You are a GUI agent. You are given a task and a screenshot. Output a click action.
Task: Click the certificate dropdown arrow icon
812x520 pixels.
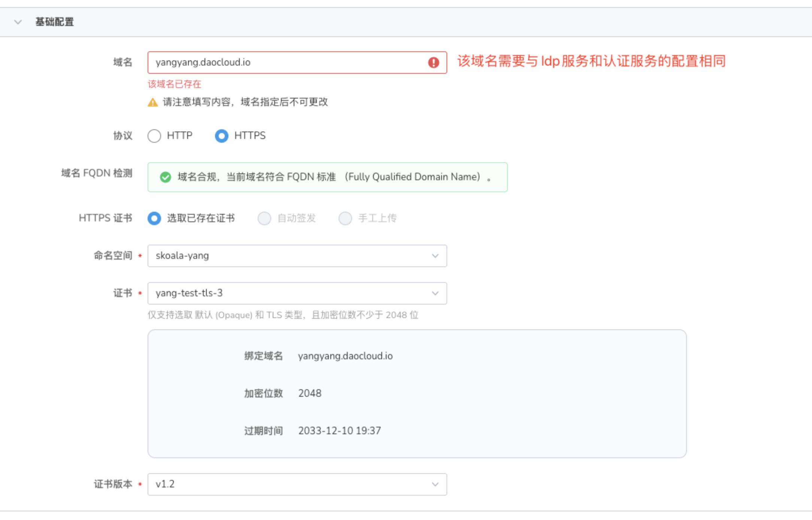coord(435,293)
